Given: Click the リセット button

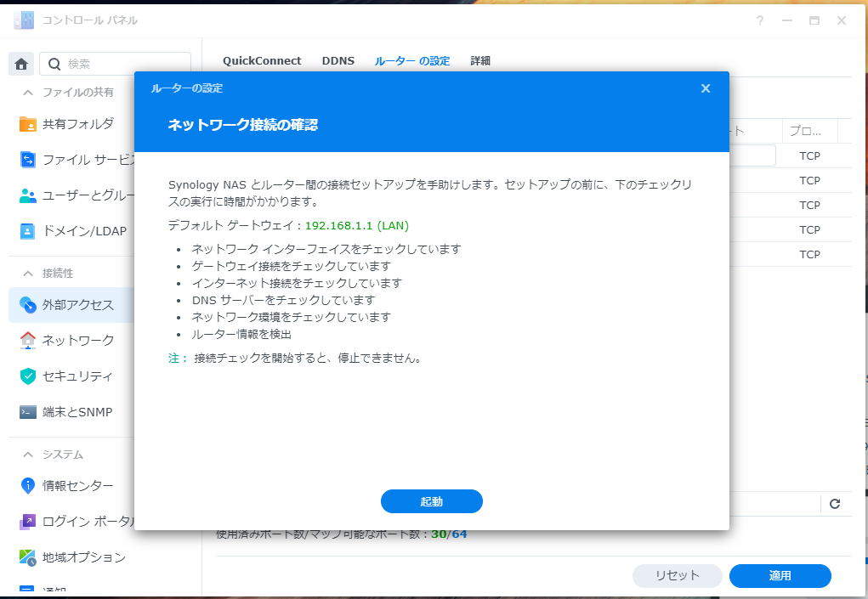Looking at the screenshot, I should (x=677, y=575).
